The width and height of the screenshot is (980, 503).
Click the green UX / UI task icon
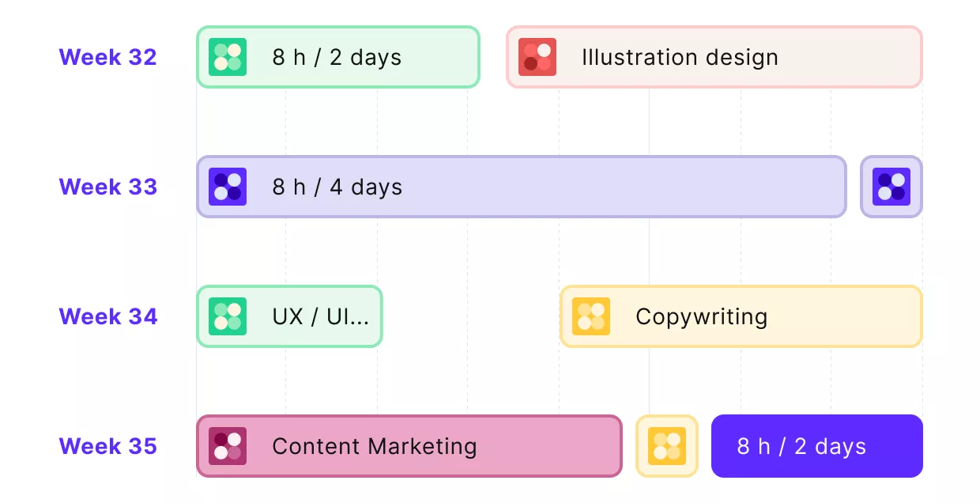pyautogui.click(x=228, y=316)
